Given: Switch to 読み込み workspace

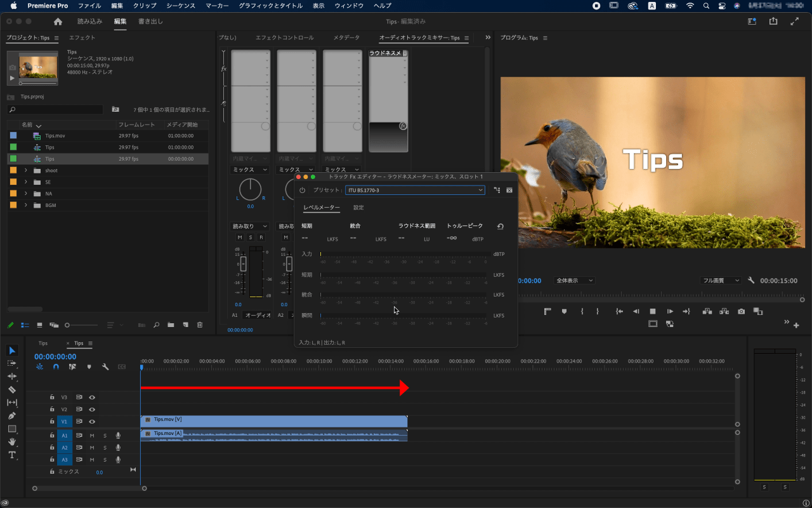Looking at the screenshot, I should pos(90,22).
